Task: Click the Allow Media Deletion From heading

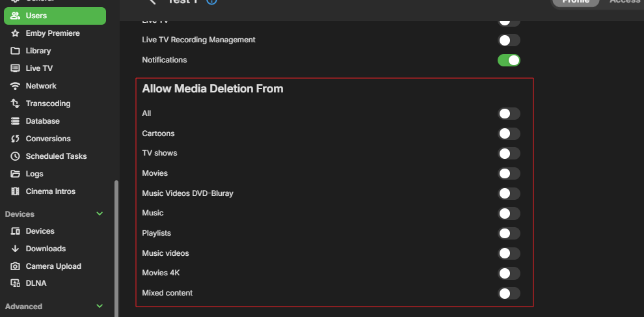Action: coord(212,89)
